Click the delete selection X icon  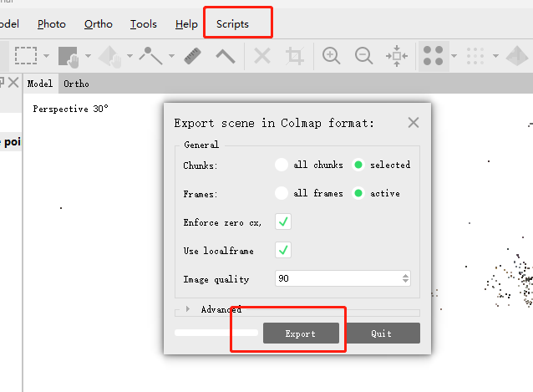[262, 56]
